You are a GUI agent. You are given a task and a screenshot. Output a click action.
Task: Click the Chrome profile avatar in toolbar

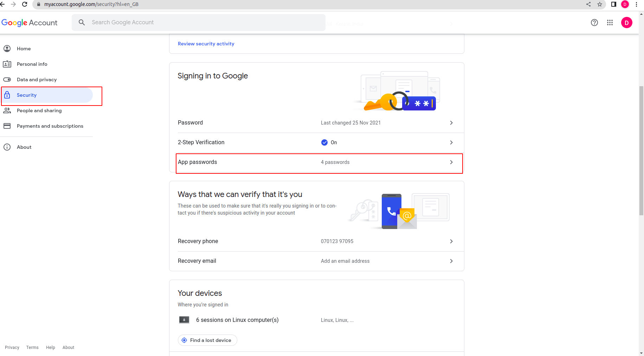pos(625,4)
